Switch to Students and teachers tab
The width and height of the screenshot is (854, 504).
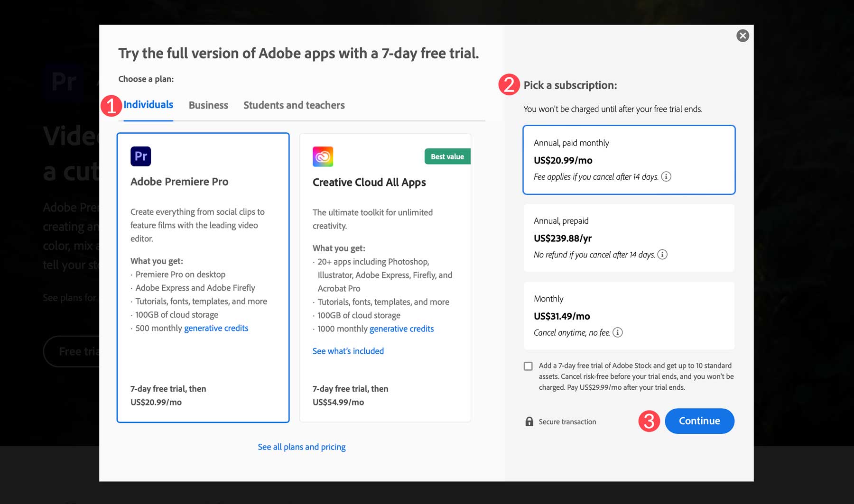[294, 105]
